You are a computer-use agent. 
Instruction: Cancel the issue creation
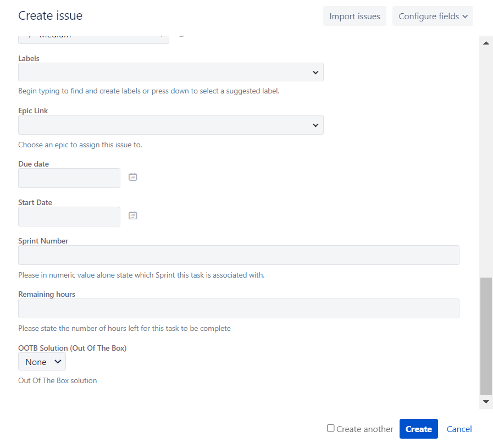pyautogui.click(x=459, y=429)
